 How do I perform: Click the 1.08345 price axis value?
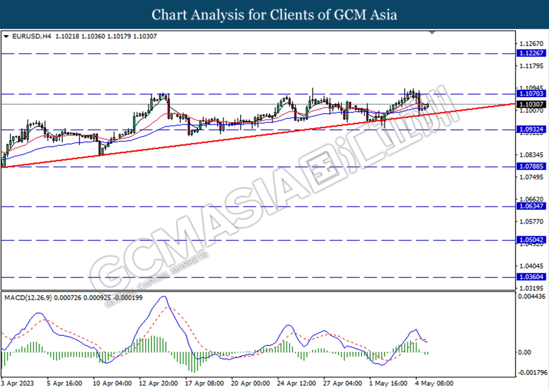tap(531, 155)
